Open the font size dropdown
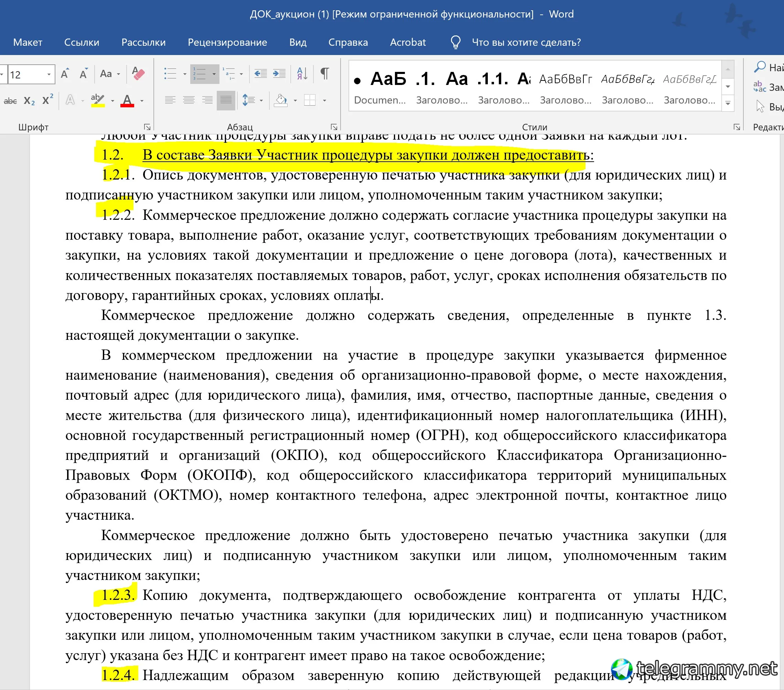The width and height of the screenshot is (784, 690). pos(49,74)
